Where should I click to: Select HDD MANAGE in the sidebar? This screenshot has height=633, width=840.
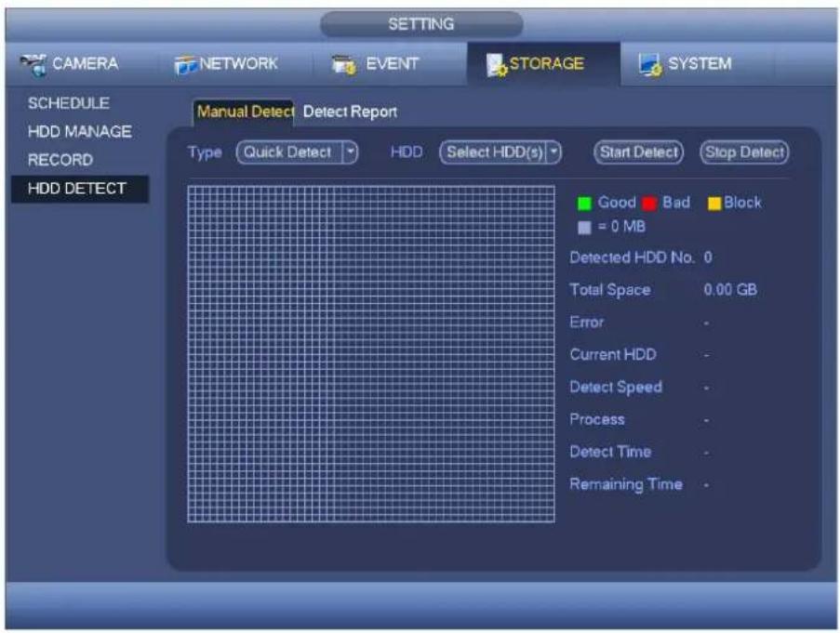click(79, 132)
